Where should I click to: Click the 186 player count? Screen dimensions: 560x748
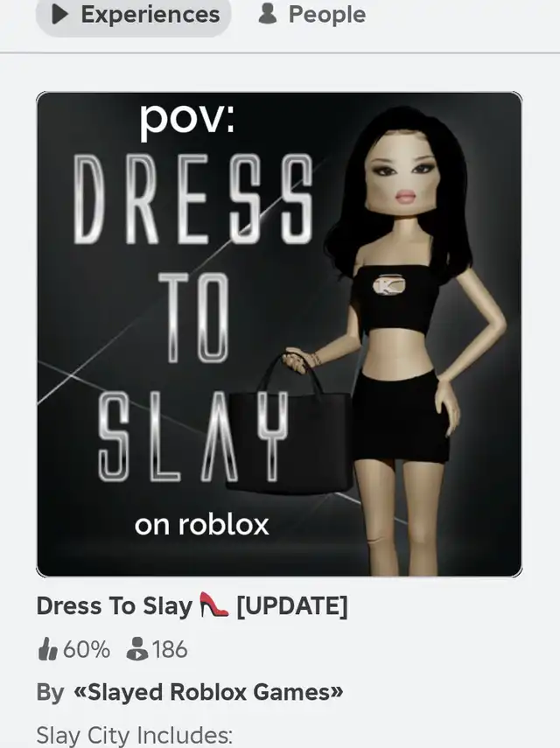(x=170, y=650)
